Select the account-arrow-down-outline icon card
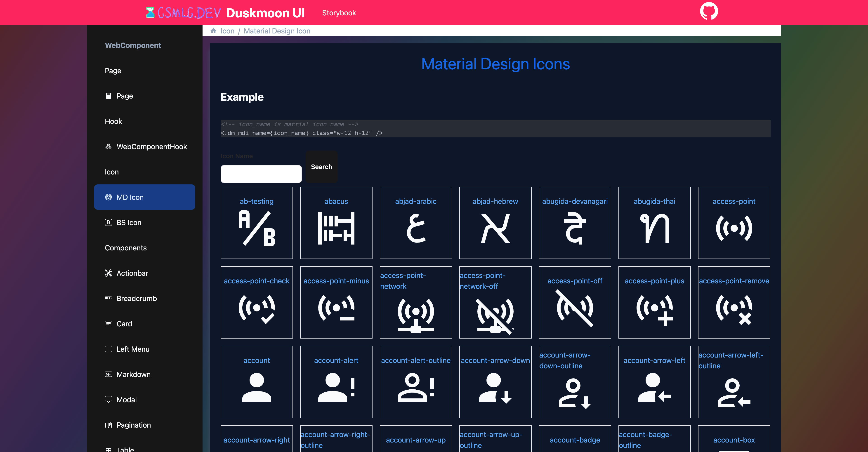This screenshot has height=452, width=868. [x=575, y=382]
